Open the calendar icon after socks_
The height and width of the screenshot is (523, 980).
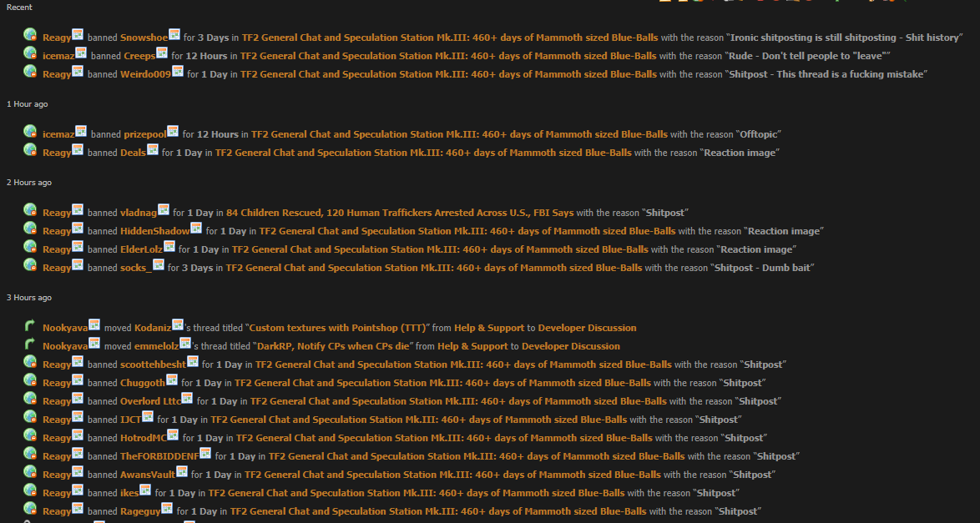click(x=159, y=265)
